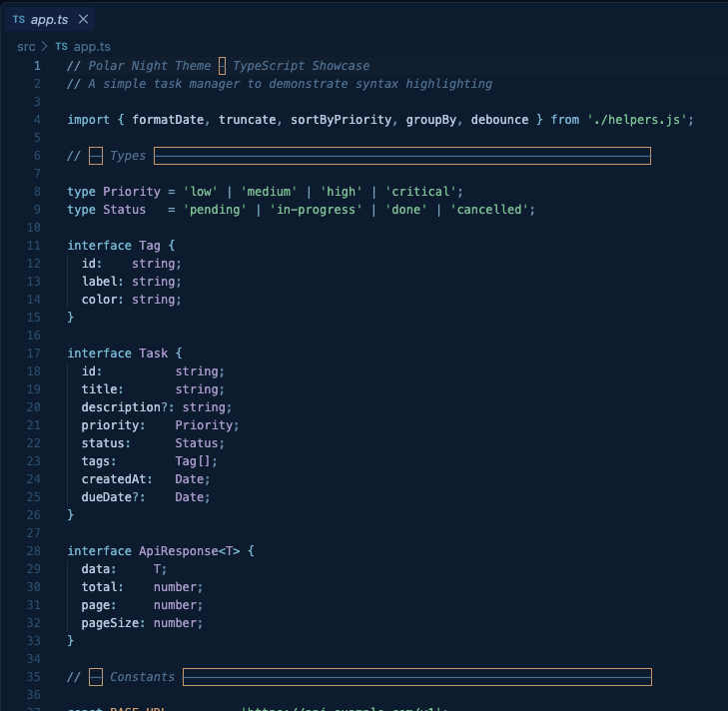Click line number 17 in gutter
The image size is (728, 711).
pos(34,354)
